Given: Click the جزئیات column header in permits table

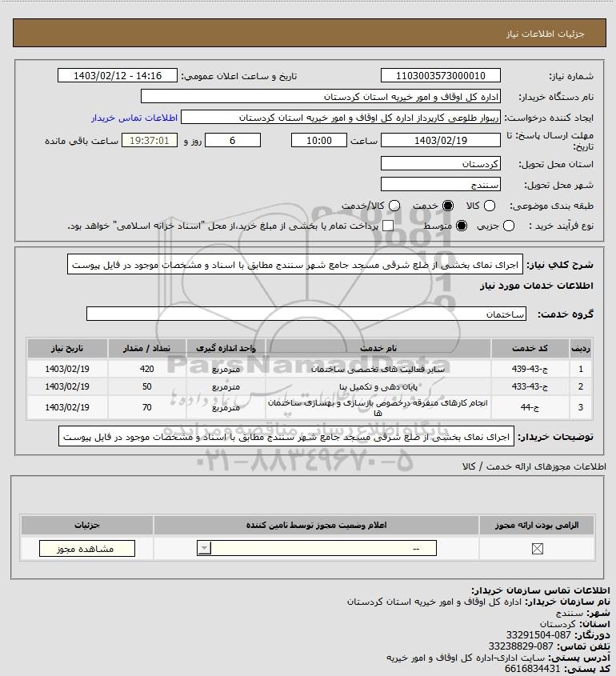Looking at the screenshot, I should [x=87, y=525].
